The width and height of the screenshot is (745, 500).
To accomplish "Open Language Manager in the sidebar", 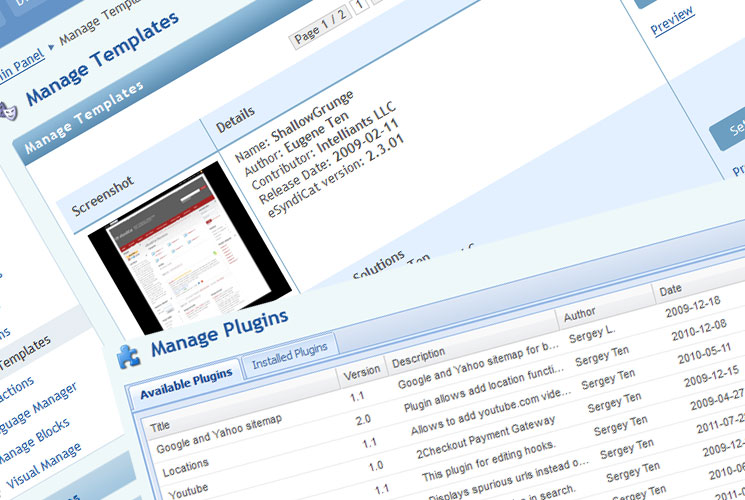I will pos(38,410).
